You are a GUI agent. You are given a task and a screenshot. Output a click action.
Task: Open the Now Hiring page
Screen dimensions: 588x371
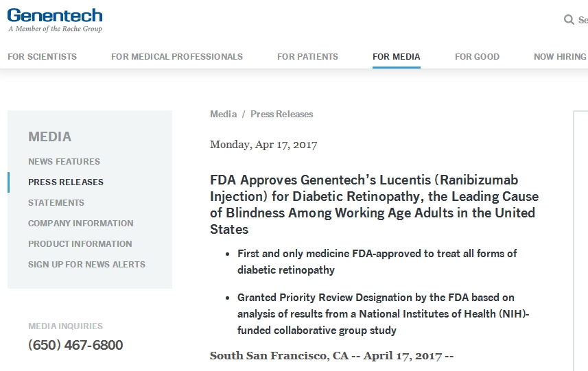click(x=560, y=57)
